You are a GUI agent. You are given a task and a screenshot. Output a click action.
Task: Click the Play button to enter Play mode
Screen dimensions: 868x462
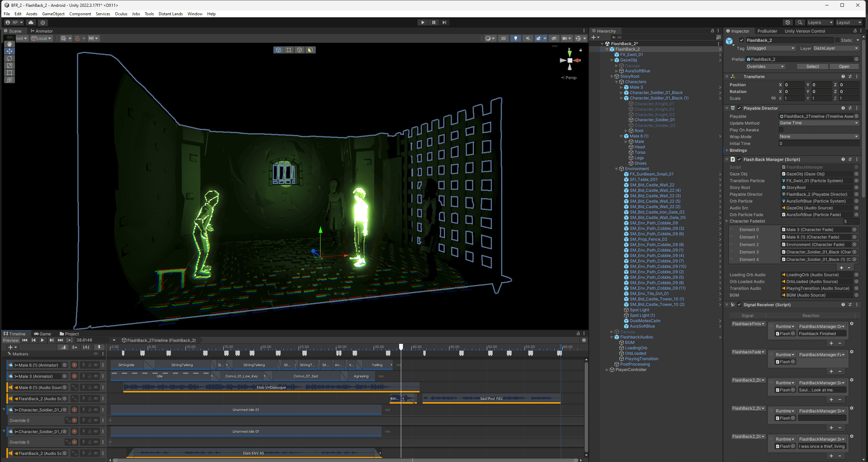point(423,22)
